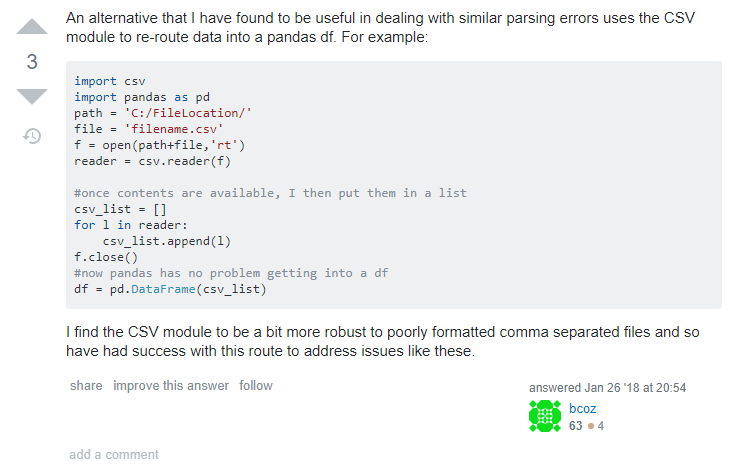
Task: Click the green bcoz user avatar
Action: (x=545, y=416)
